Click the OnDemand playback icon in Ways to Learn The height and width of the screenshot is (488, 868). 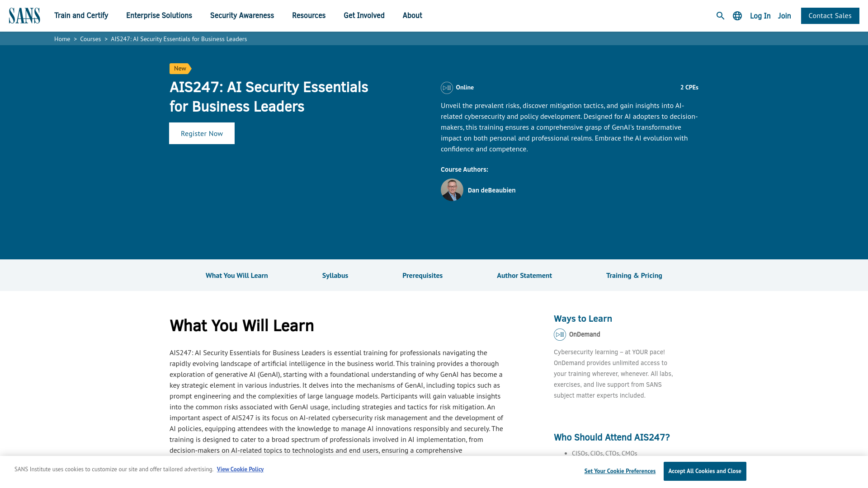click(560, 334)
